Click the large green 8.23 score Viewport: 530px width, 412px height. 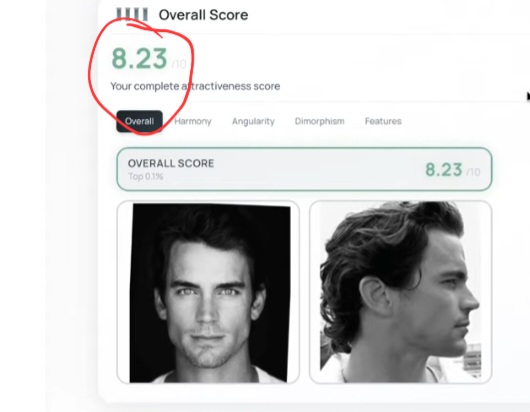pos(139,58)
